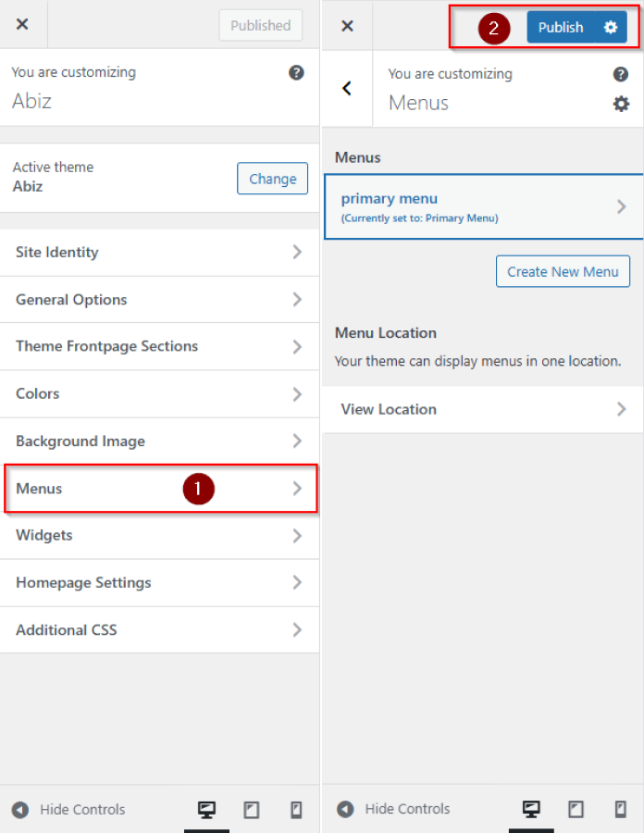
Task: Open the Menus section
Action: (159, 489)
